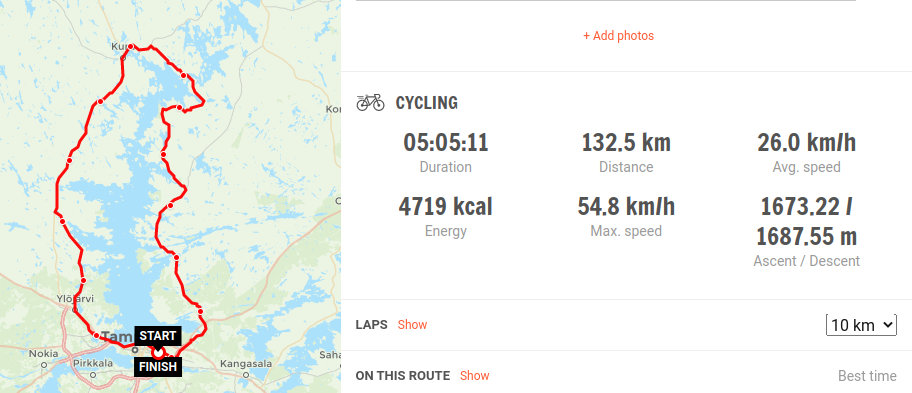The height and width of the screenshot is (393, 912).
Task: Click the route waypoint dot near Kuru
Action: pos(131,47)
